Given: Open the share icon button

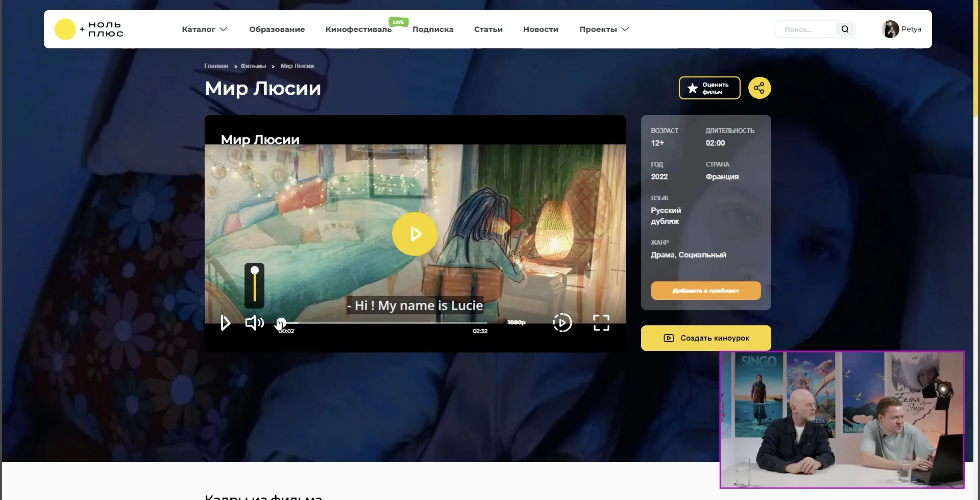Looking at the screenshot, I should (759, 88).
